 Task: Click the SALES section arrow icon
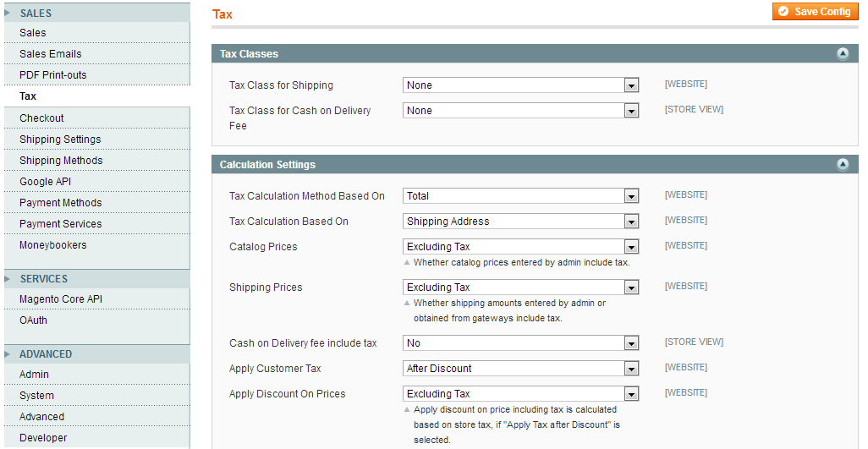coord(8,13)
